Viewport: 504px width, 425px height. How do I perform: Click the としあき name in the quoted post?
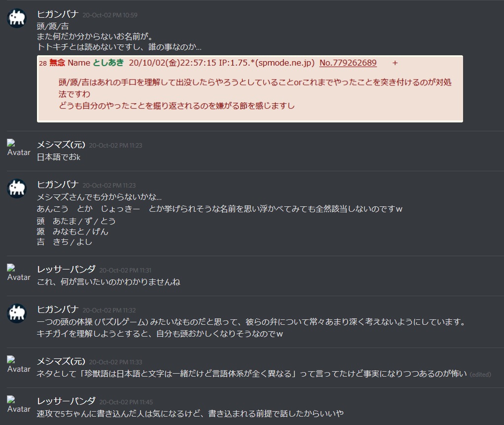click(108, 63)
